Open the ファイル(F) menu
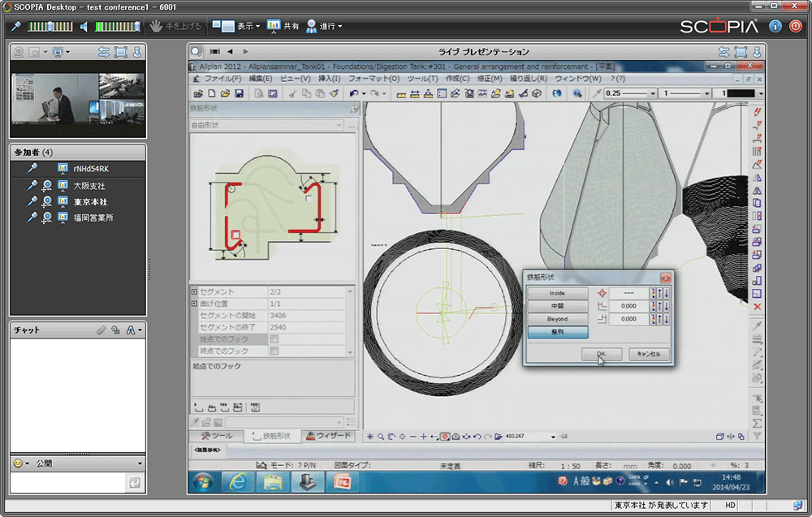The height and width of the screenshot is (517, 812). pyautogui.click(x=222, y=79)
